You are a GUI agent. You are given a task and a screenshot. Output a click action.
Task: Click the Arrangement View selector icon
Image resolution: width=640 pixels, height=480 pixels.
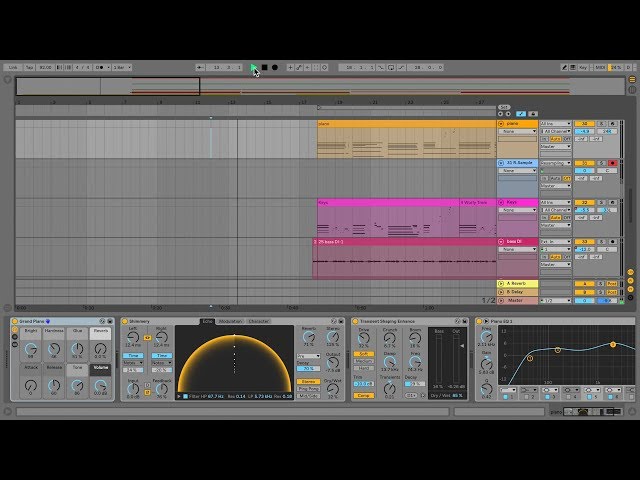[x=632, y=79]
